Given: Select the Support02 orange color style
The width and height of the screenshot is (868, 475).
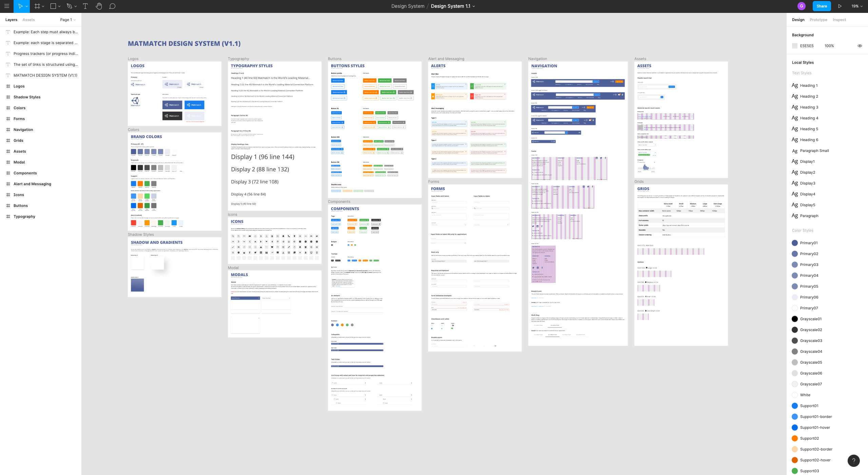Looking at the screenshot, I should (795, 438).
